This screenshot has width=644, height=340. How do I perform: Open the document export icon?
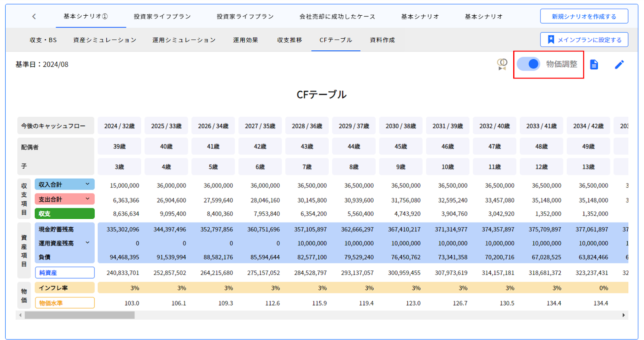pos(594,64)
